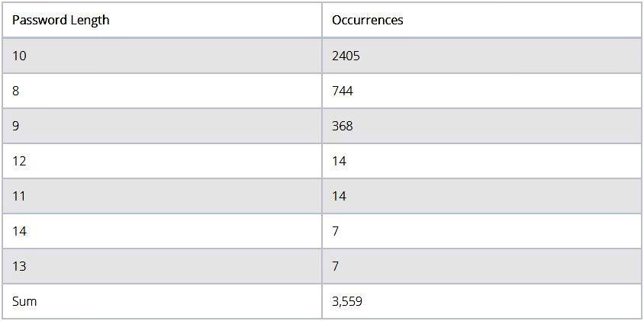Click the 14 occurrences in the length 12 row
The image size is (644, 321).
340,161
